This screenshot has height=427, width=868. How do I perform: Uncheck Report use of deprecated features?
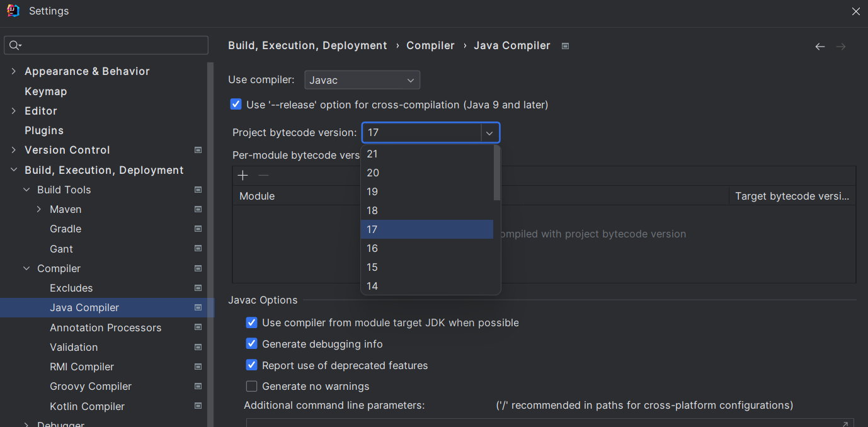252,365
